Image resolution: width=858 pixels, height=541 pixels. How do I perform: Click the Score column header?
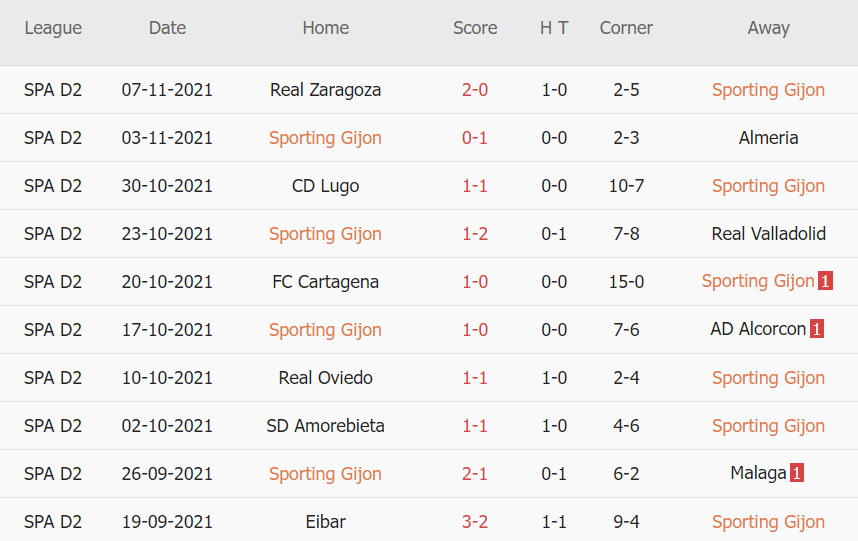pyautogui.click(x=475, y=28)
